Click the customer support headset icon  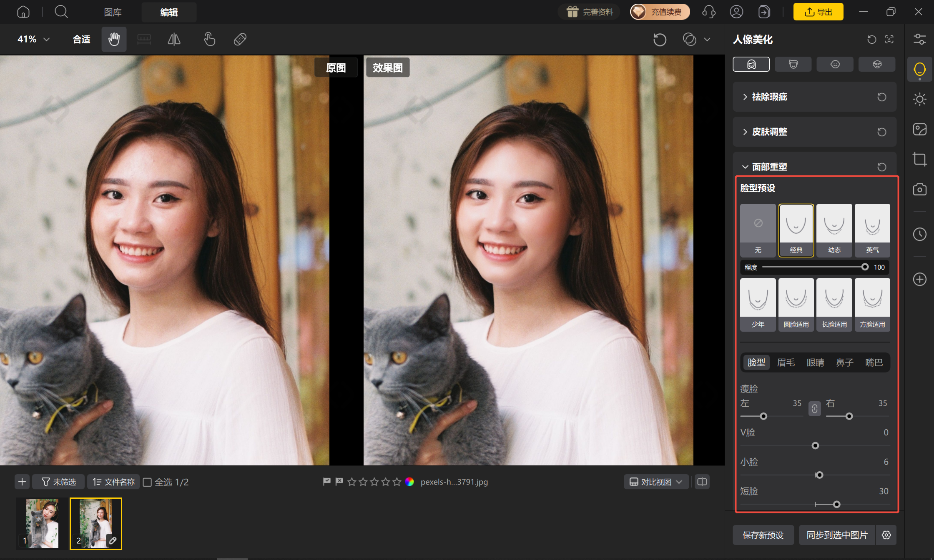click(709, 12)
